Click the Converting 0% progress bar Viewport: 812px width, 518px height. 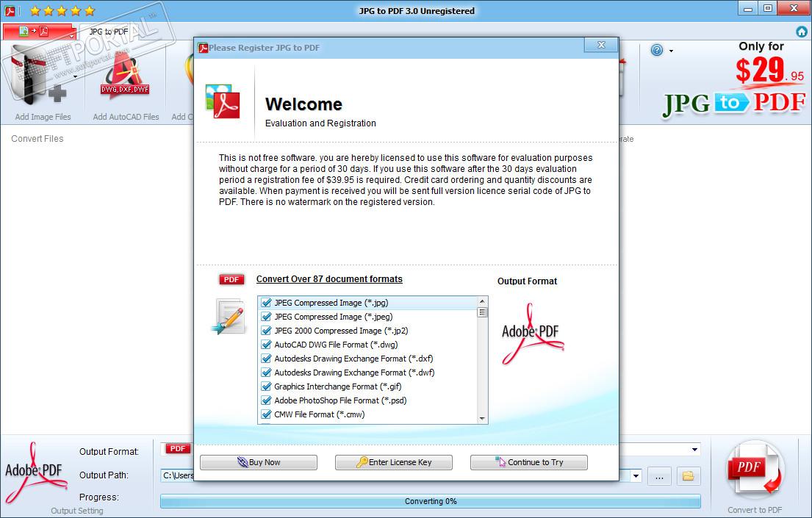431,501
